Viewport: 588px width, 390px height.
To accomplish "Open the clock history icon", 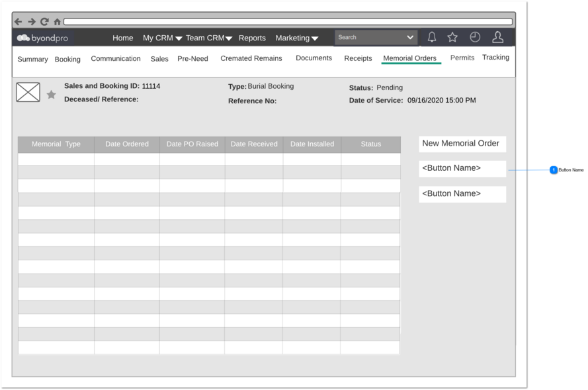I will click(x=475, y=37).
